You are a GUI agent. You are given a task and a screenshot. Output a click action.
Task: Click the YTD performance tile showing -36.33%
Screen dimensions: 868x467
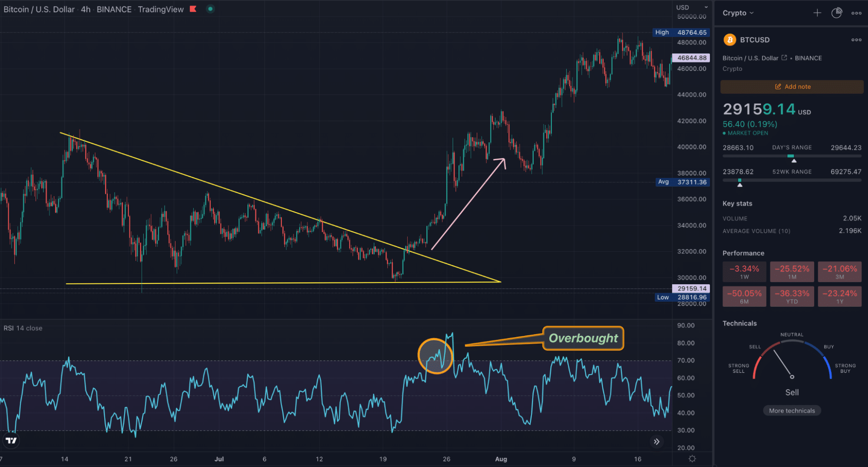point(792,296)
